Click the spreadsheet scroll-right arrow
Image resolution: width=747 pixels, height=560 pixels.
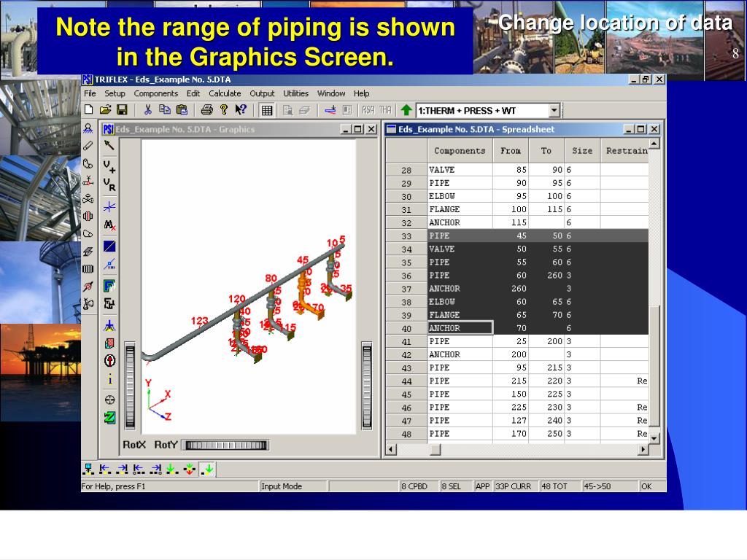tap(643, 449)
